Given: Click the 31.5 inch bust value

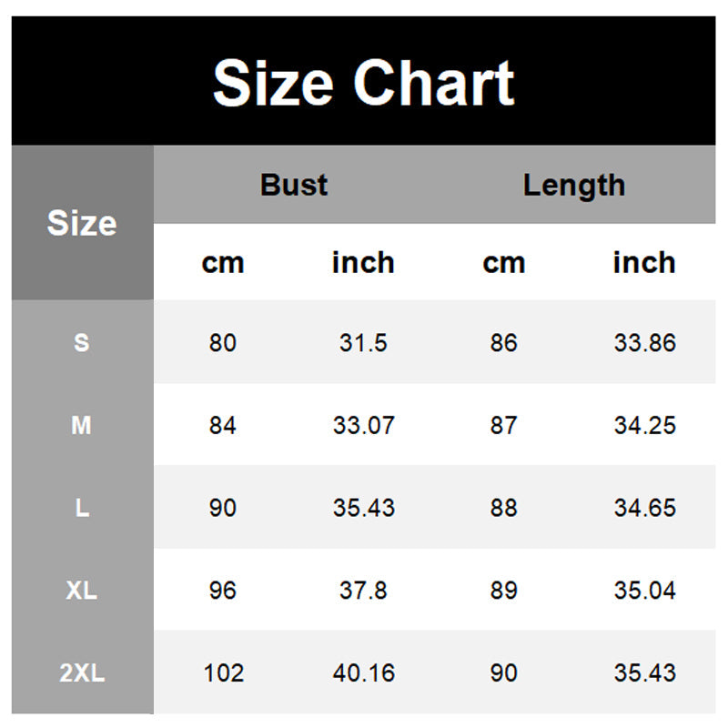Looking at the screenshot, I should 363,343.
